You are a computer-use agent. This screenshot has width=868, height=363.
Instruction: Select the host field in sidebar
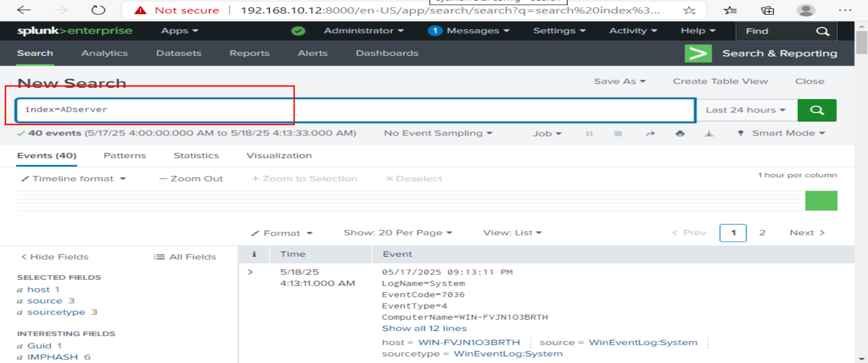pos(38,290)
